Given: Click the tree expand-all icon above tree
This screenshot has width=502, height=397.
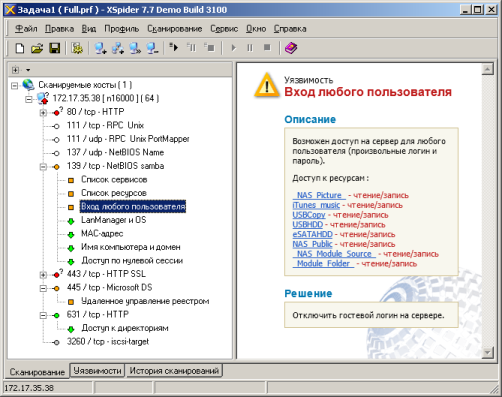Looking at the screenshot, I should (15, 70).
